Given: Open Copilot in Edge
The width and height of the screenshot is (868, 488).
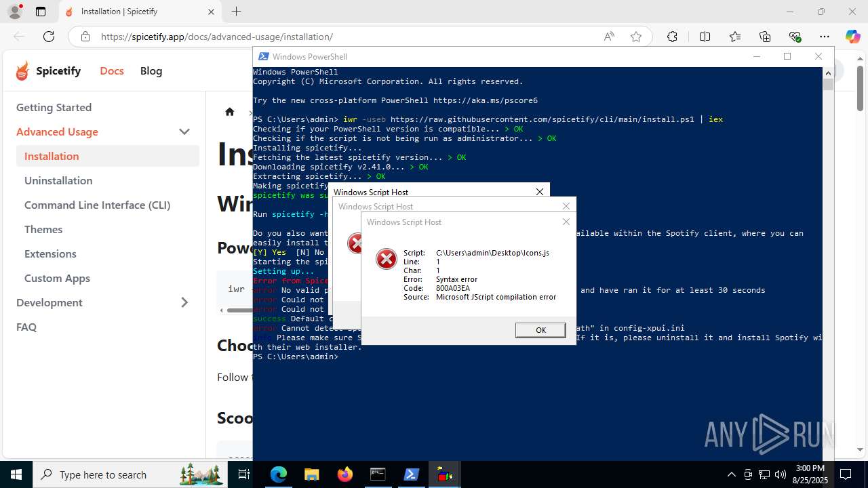Looking at the screenshot, I should coord(852,37).
